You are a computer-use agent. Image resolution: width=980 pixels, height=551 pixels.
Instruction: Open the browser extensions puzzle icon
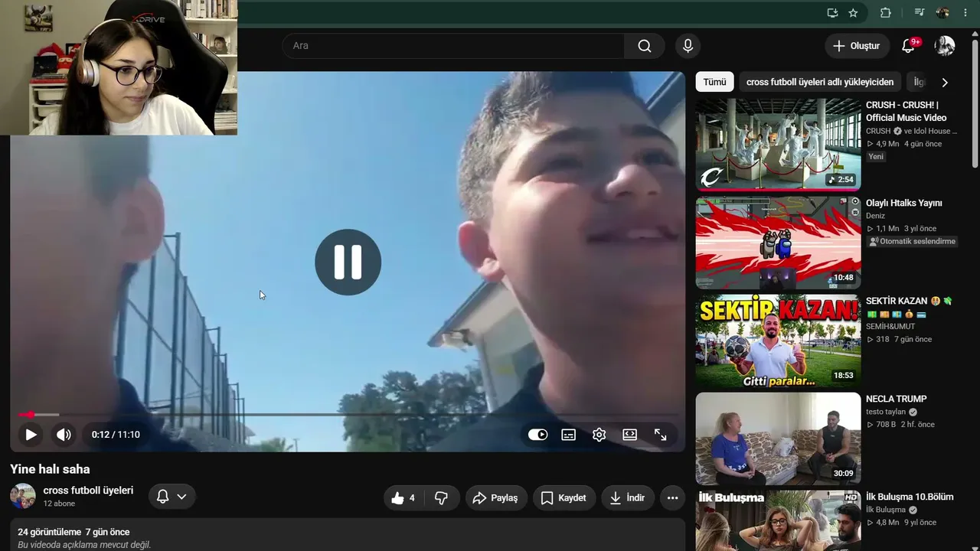click(x=886, y=13)
